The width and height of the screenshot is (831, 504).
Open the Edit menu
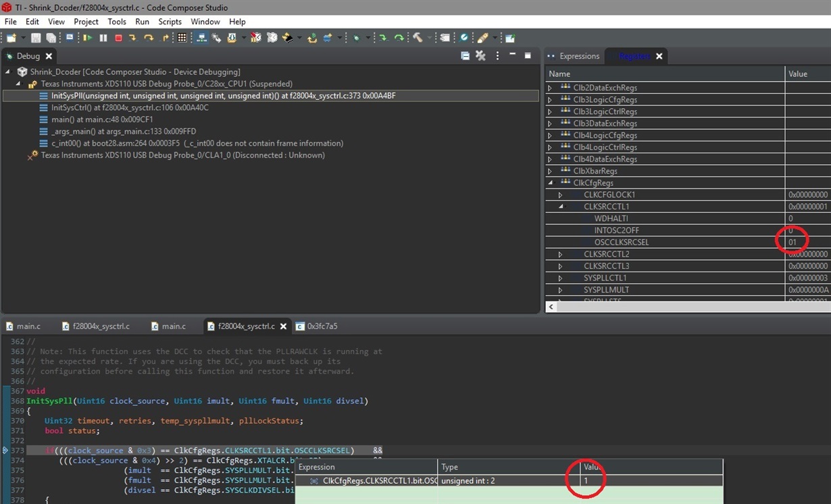tap(32, 22)
